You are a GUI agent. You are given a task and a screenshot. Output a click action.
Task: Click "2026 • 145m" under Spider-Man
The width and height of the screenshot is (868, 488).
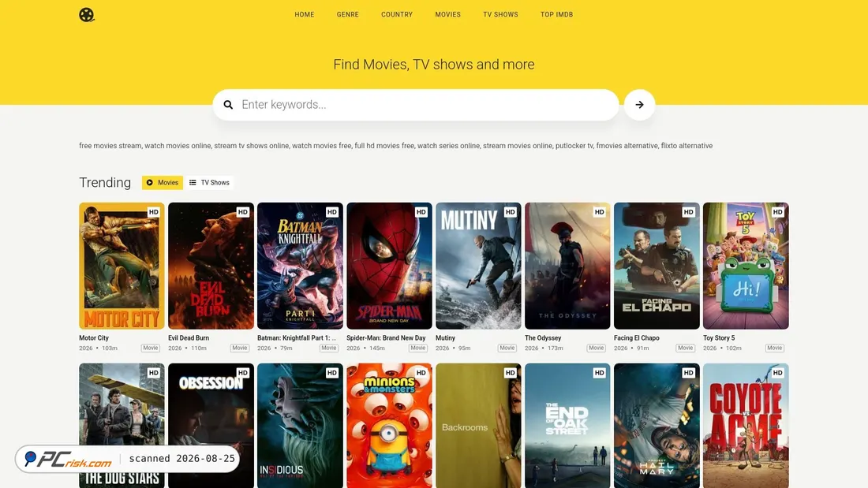click(x=365, y=348)
